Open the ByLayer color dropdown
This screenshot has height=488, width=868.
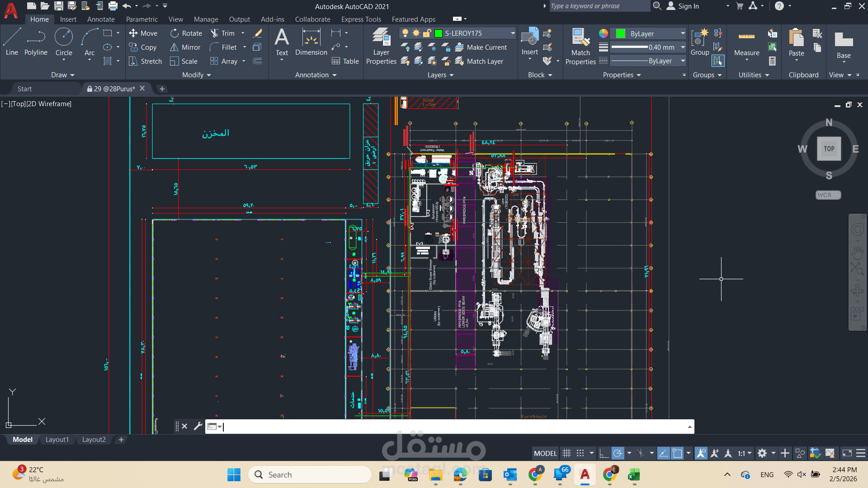(683, 33)
